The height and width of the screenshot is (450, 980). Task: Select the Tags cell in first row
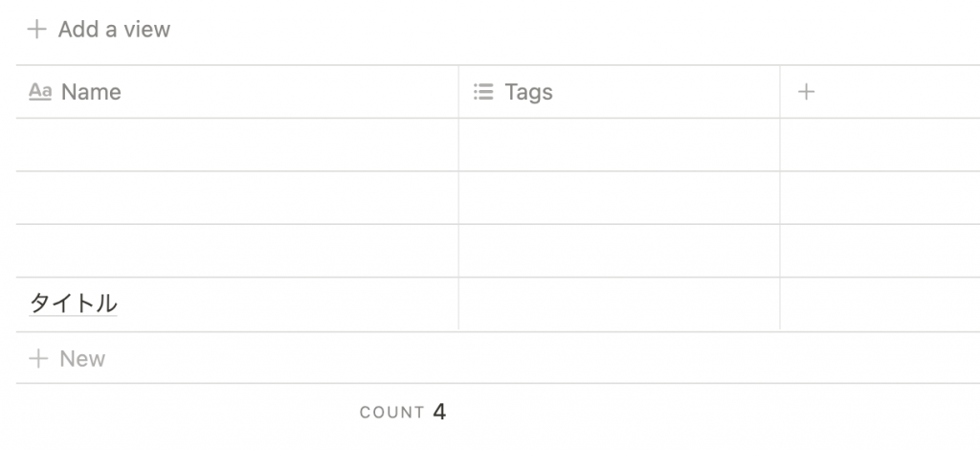[x=619, y=145]
